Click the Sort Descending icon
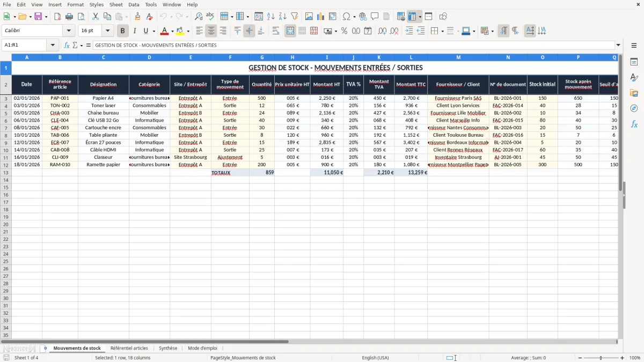This screenshot has width=644, height=362. (x=283, y=17)
